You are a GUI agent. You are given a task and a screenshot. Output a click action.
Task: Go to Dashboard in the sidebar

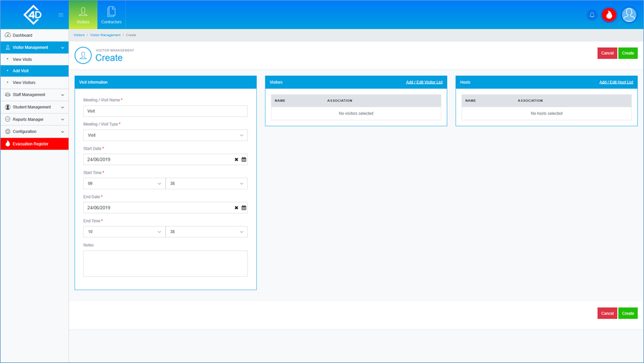click(34, 35)
